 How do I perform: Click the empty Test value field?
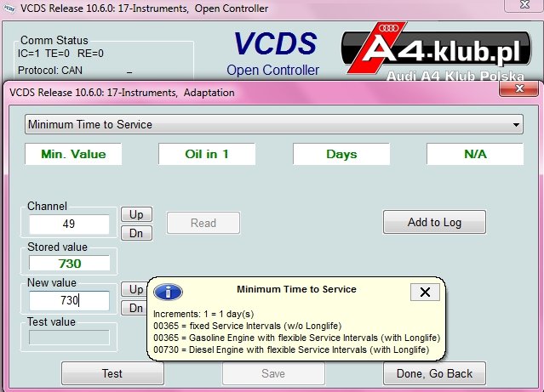click(x=69, y=338)
